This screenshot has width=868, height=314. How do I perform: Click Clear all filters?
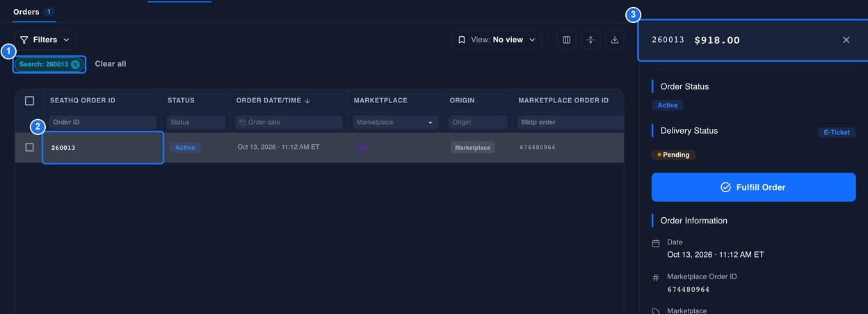pos(111,64)
